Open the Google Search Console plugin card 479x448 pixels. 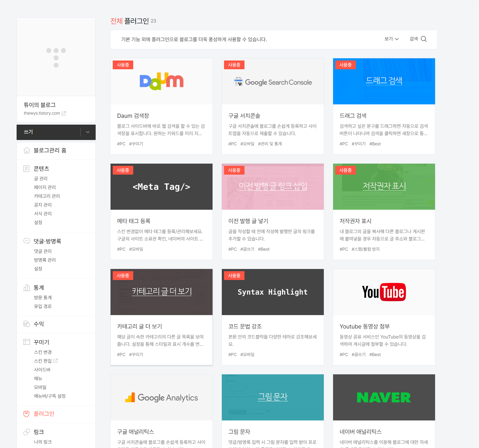273,106
